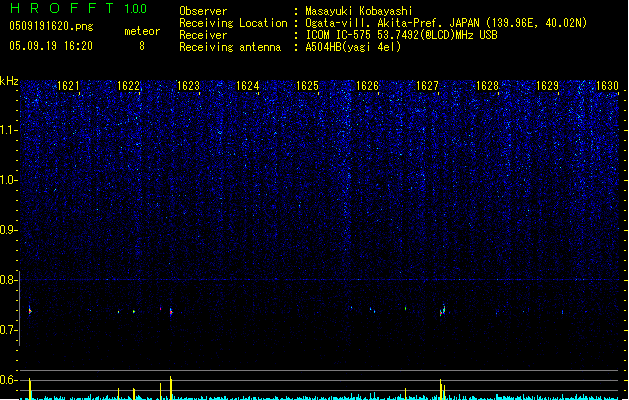Screen dimensions: 629x400
Task: Click the observer name Masayuki Kobayashi
Action: coord(359,11)
